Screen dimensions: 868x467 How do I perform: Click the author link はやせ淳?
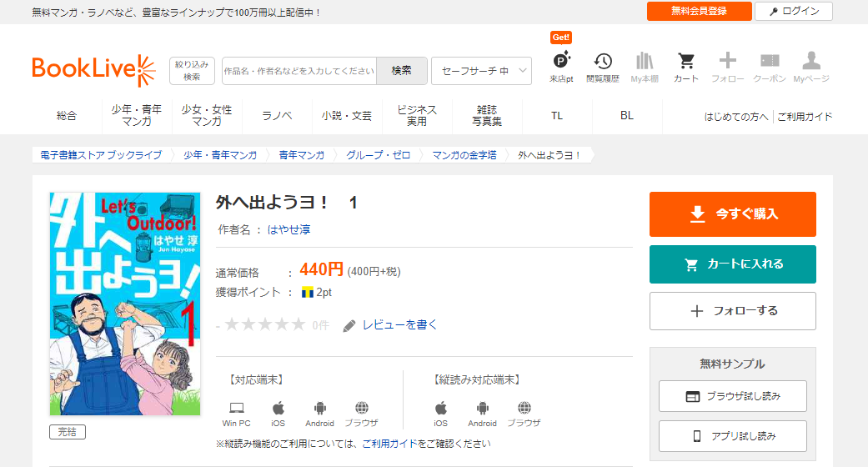288,229
